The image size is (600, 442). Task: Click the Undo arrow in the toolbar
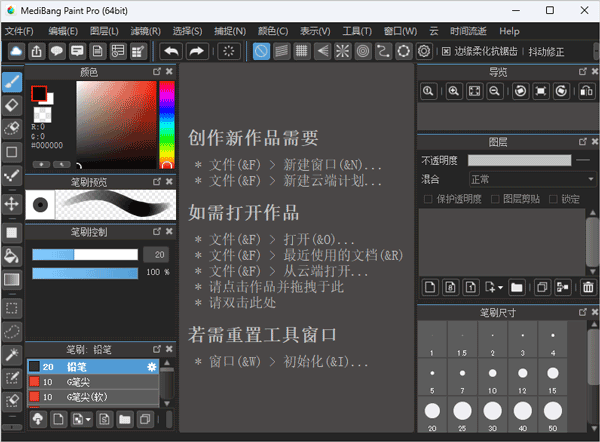(171, 51)
